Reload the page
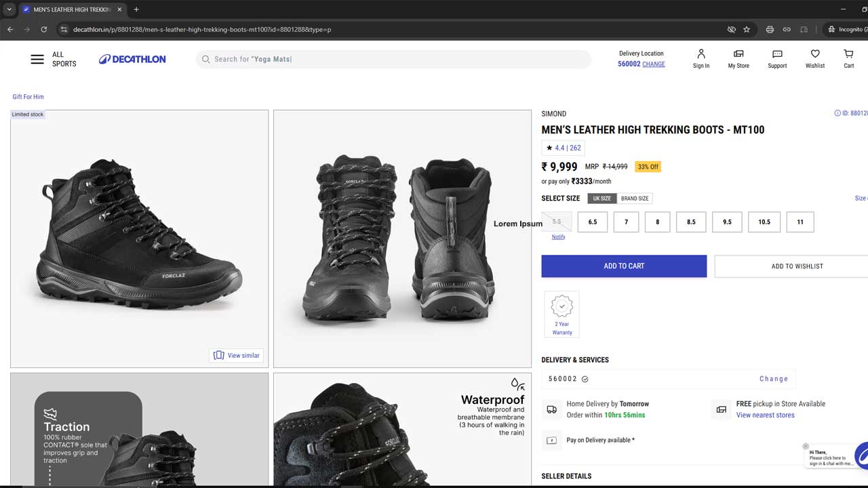 tap(44, 29)
